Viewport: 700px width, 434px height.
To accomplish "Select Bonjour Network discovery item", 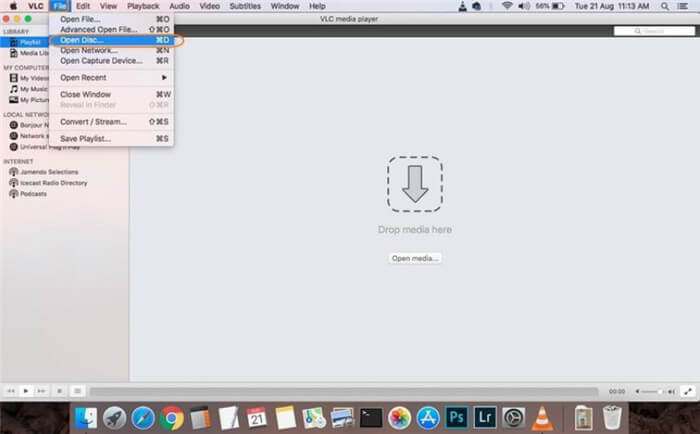I will [x=29, y=125].
